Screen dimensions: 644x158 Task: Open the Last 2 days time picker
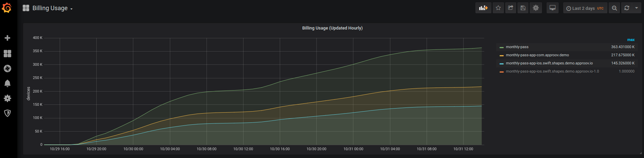coord(585,8)
